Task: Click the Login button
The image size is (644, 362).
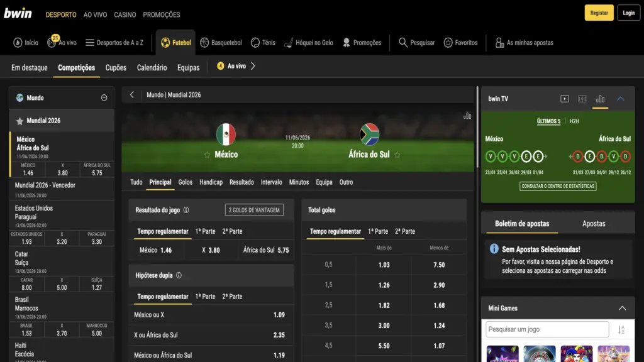Action: click(628, 13)
